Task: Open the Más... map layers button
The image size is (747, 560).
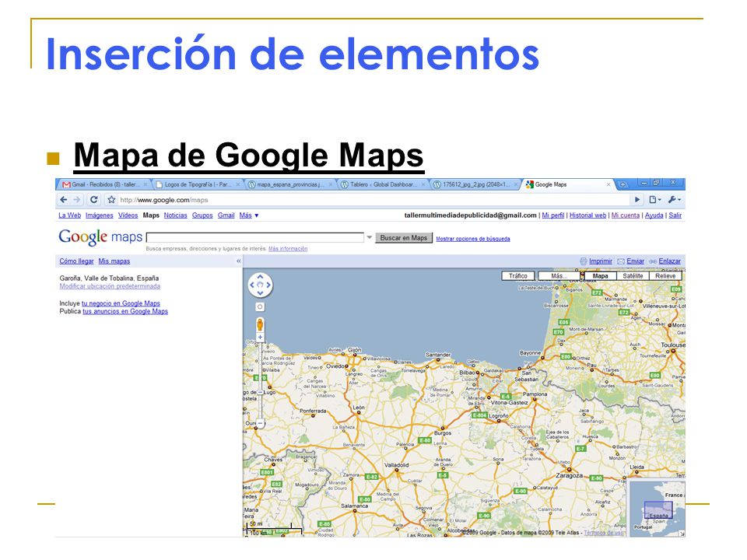Action: coord(559,275)
